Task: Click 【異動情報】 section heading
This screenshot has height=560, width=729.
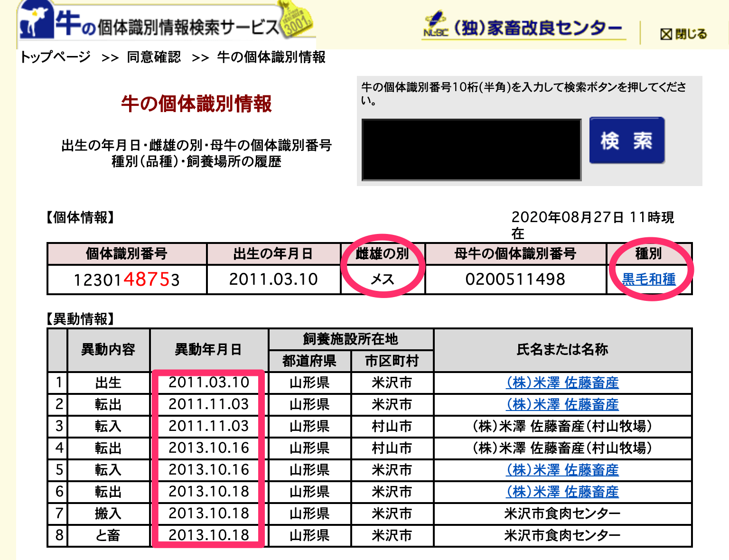Action: (80, 319)
